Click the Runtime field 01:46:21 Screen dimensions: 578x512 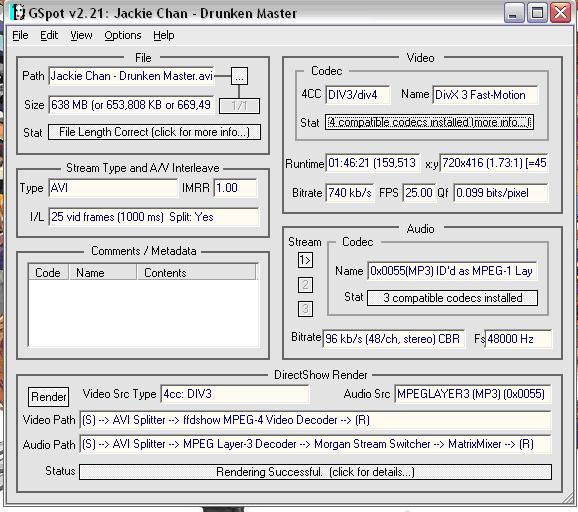372,163
